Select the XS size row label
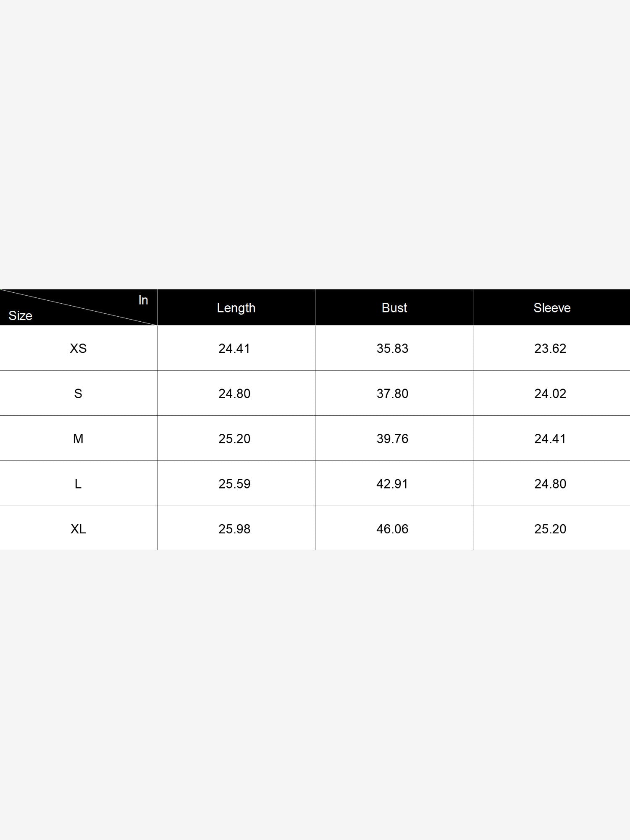The width and height of the screenshot is (630, 840). (x=78, y=349)
